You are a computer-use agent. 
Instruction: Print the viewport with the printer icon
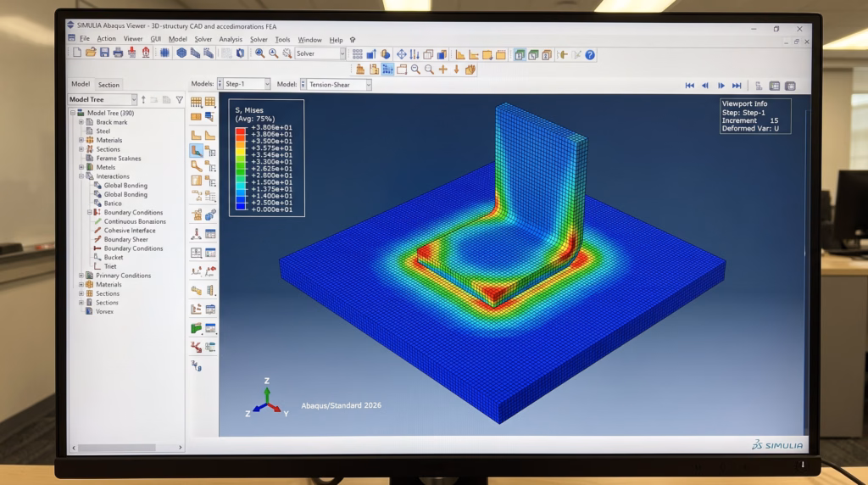tap(118, 53)
